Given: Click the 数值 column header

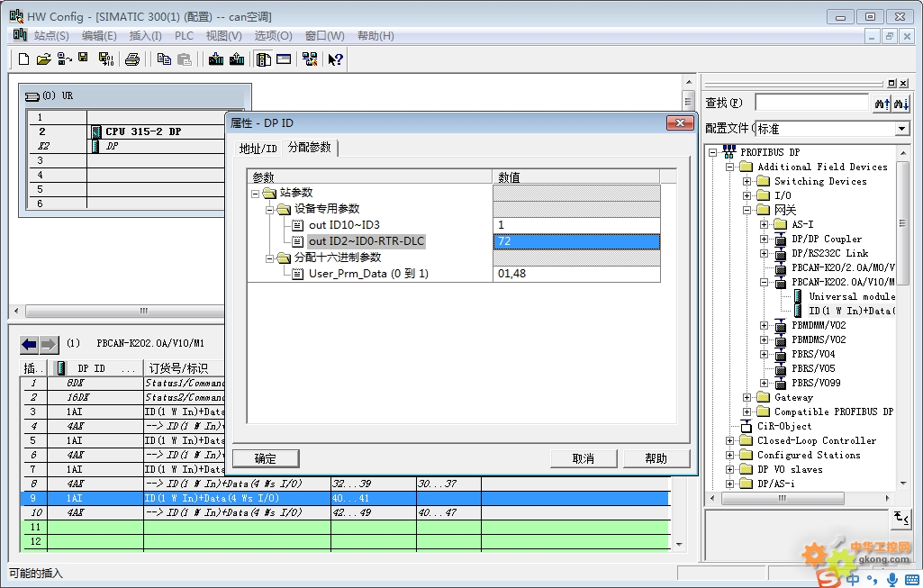Looking at the screenshot, I should 576,177.
